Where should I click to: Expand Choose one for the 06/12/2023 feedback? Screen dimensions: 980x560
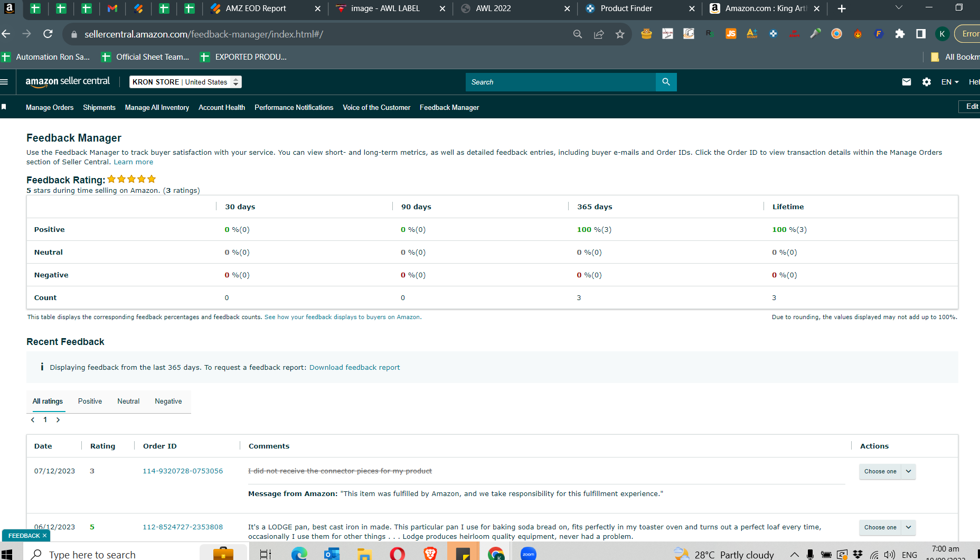point(887,527)
